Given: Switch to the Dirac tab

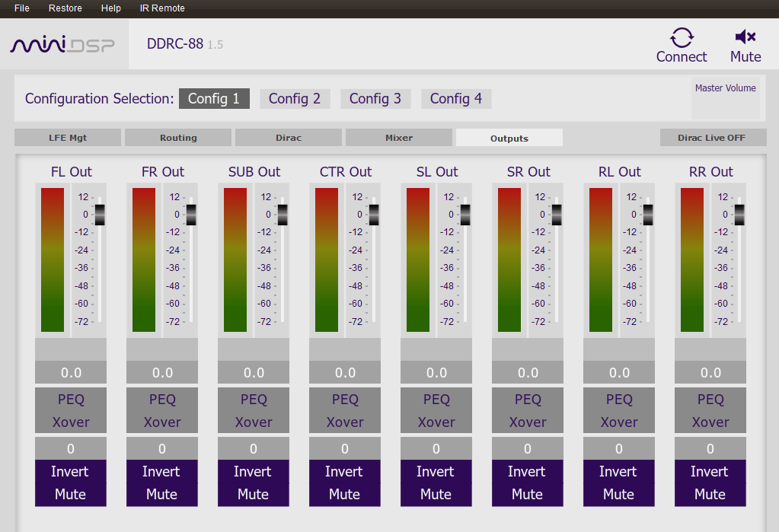Looking at the screenshot, I should coord(289,138).
